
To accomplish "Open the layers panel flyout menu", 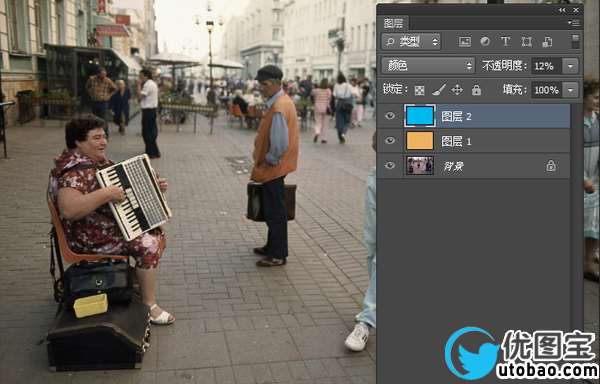I will pos(574,23).
